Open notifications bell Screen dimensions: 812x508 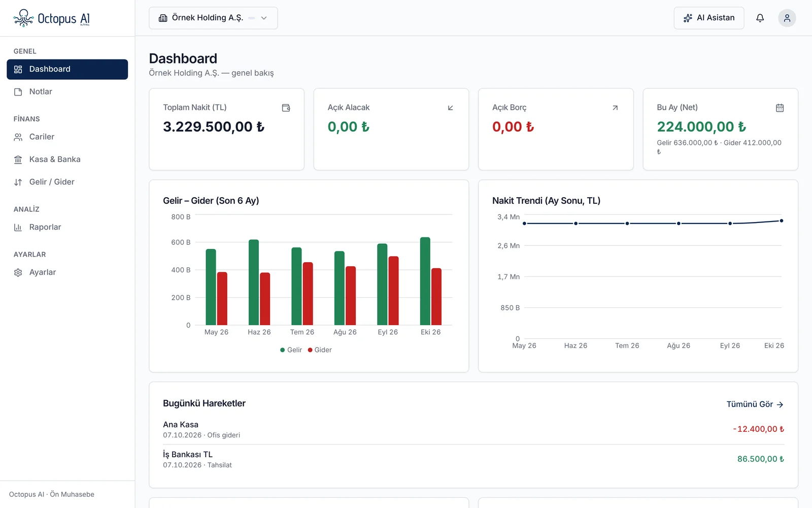pyautogui.click(x=760, y=18)
